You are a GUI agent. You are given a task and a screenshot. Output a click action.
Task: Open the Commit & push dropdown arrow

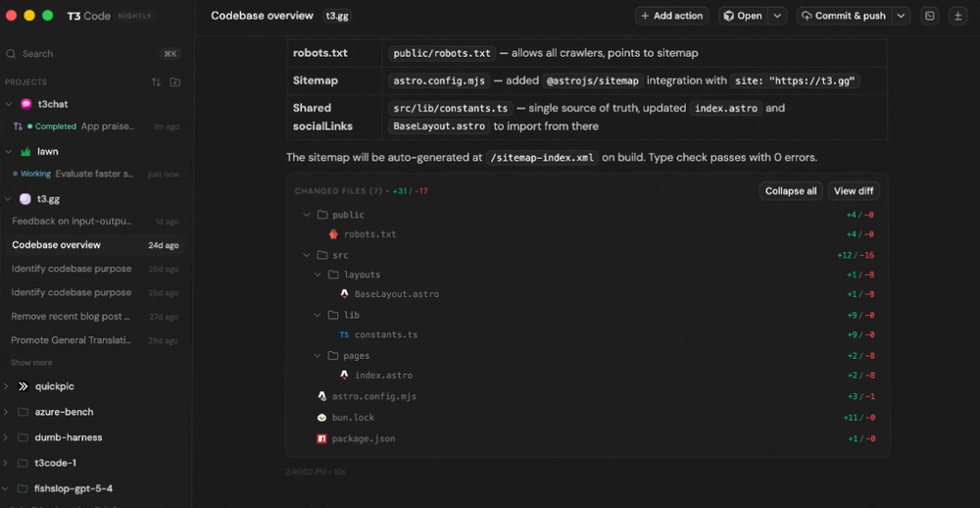pos(902,17)
